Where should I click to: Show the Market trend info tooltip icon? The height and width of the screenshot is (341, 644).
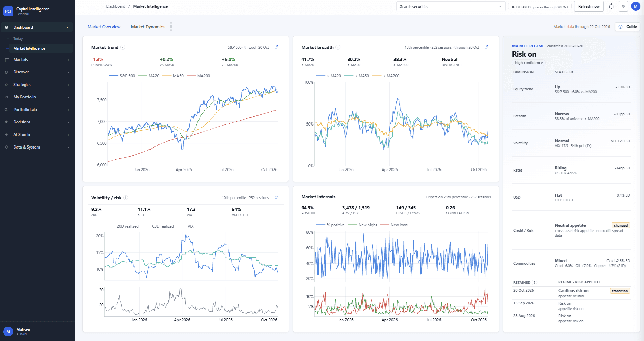(x=123, y=47)
